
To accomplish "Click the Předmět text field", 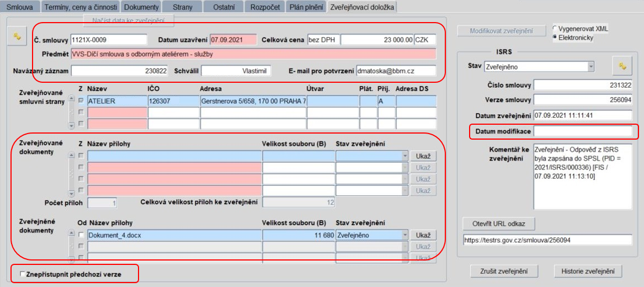I will [253, 54].
